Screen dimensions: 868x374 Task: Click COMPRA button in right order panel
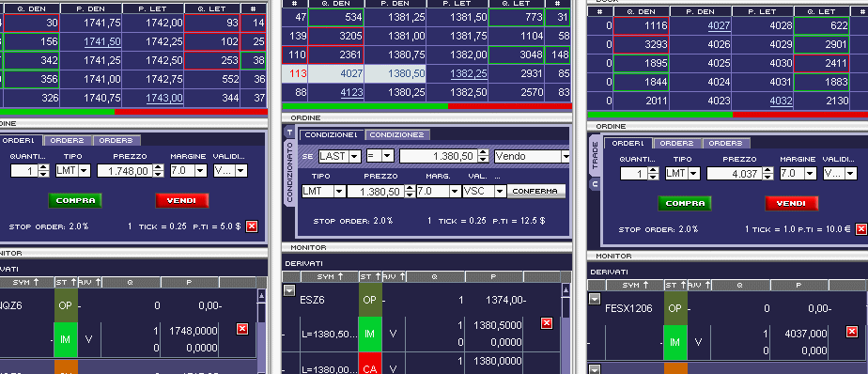pyautogui.click(x=684, y=203)
